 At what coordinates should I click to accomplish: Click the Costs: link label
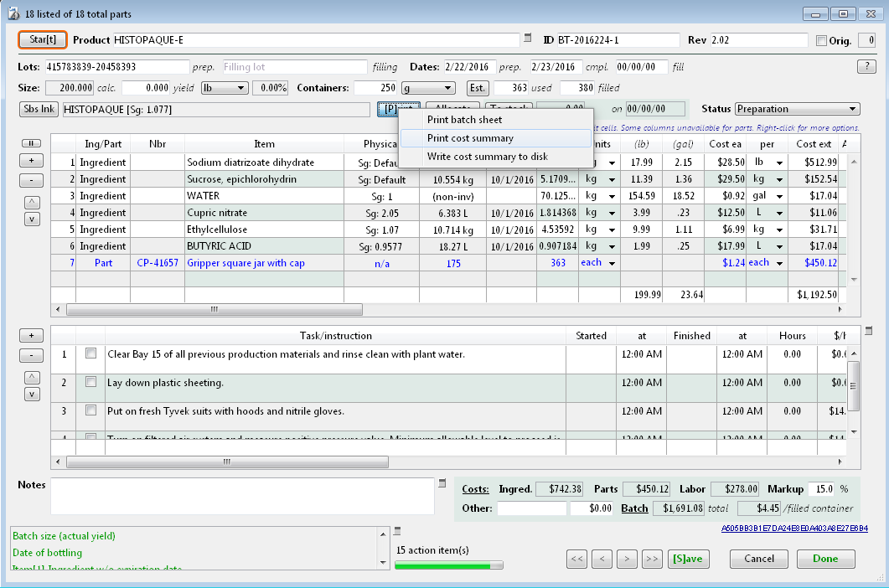475,489
